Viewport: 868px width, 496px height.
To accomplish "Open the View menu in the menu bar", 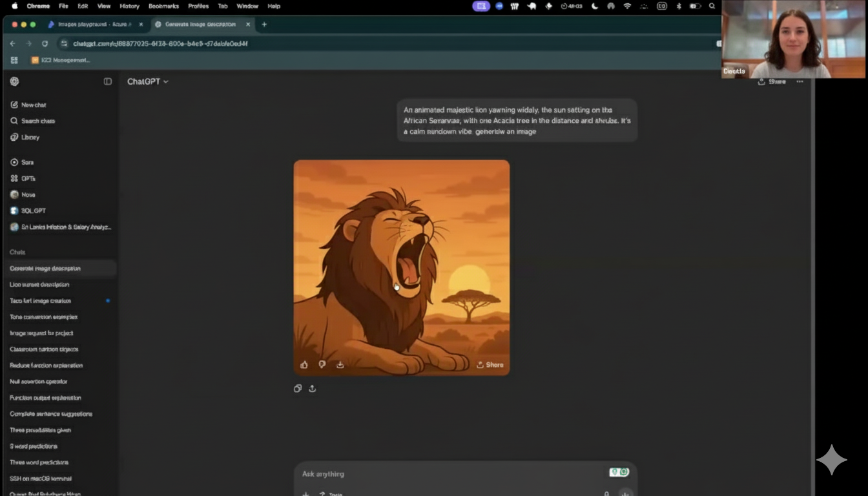I will point(103,6).
